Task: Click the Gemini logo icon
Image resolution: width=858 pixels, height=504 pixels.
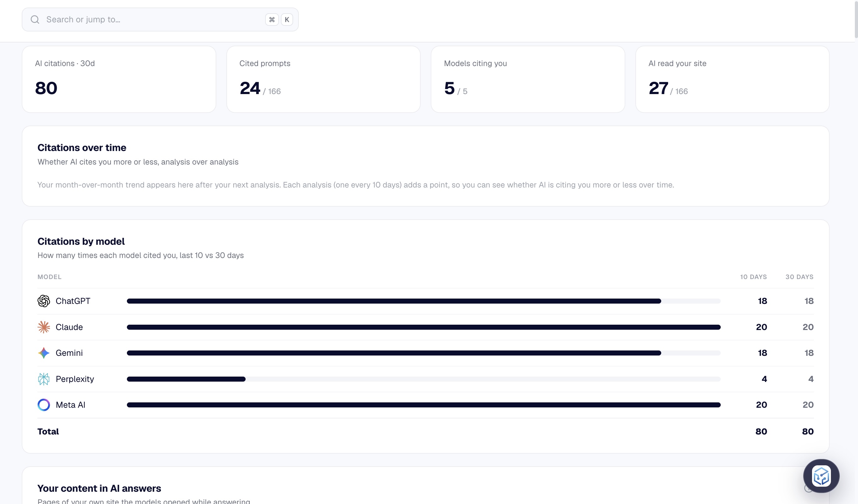Action: click(43, 353)
